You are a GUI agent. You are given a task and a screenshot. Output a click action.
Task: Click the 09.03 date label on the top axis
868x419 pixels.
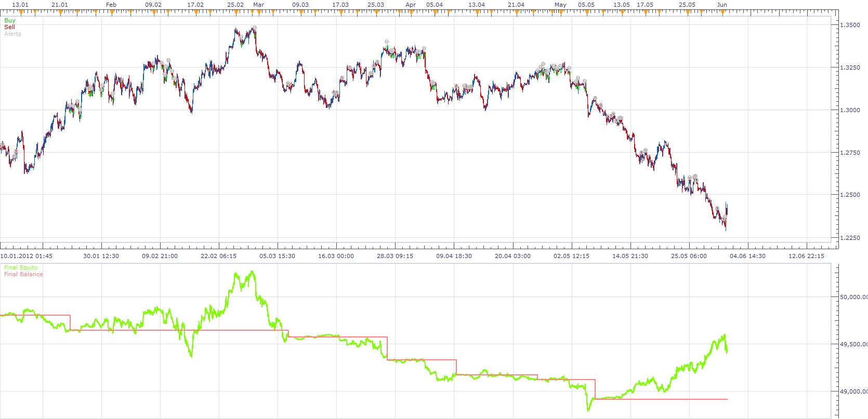pos(300,5)
